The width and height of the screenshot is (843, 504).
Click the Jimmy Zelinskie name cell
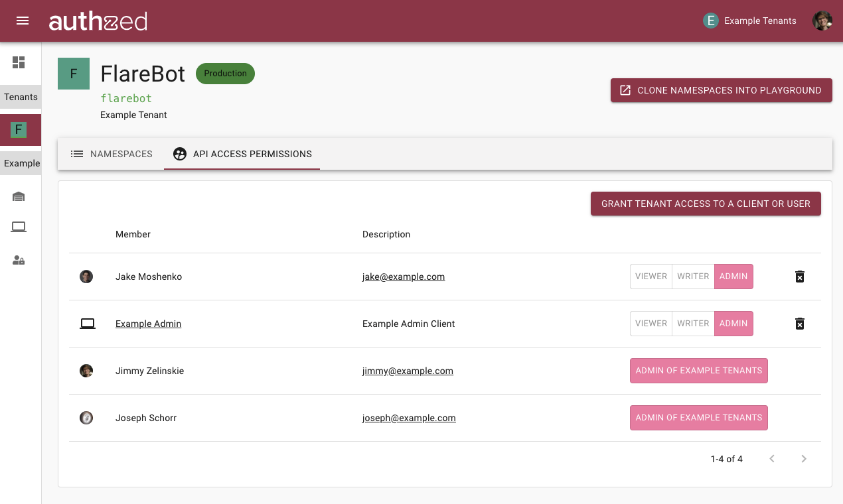tap(149, 371)
